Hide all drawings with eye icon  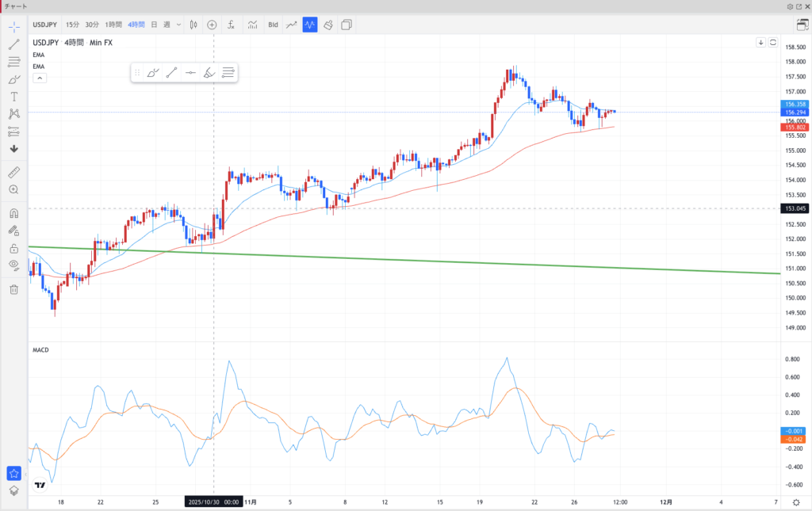(x=13, y=265)
